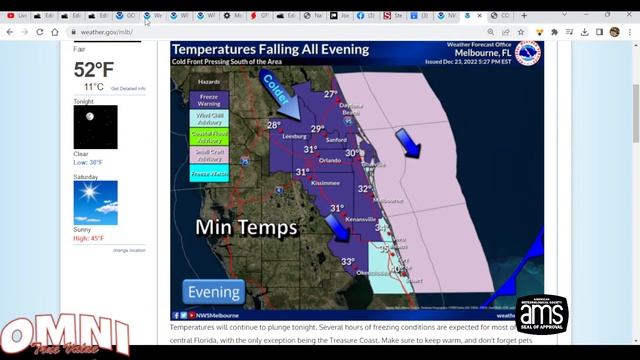Reload the weather.gov page
Screen dimensions: 640x360
40,32
